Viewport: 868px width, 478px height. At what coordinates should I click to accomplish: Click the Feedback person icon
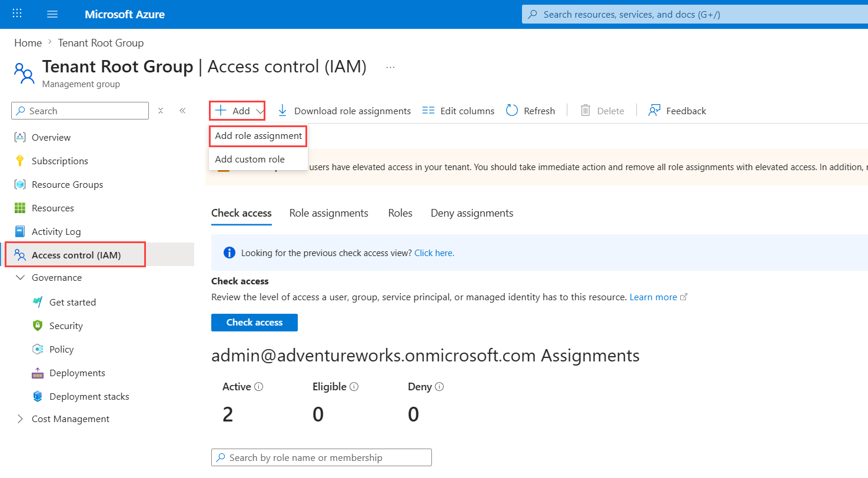(x=654, y=111)
